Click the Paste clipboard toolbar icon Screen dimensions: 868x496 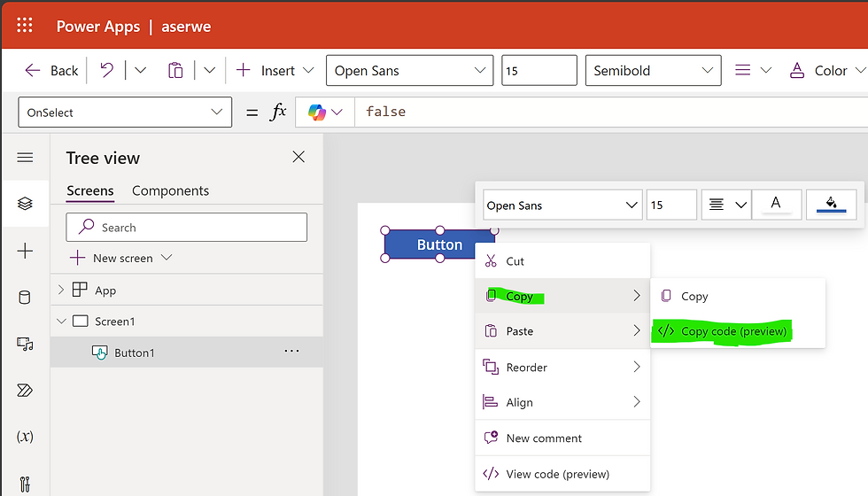point(175,70)
